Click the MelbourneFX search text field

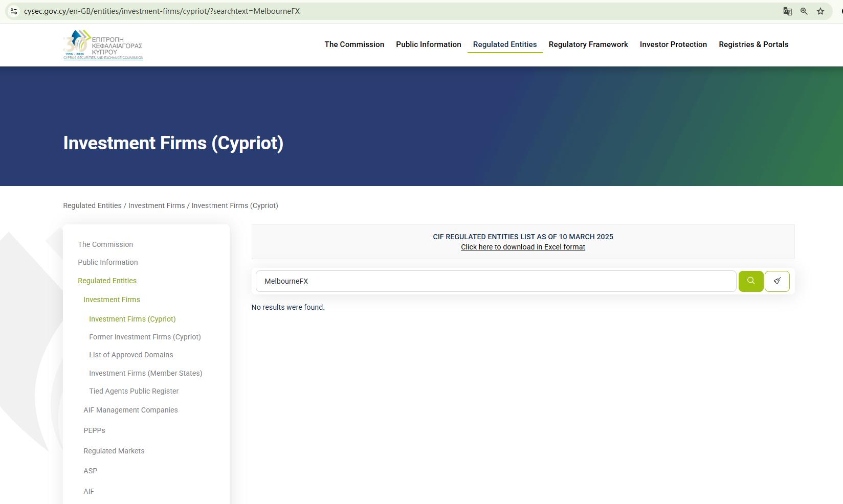click(496, 281)
